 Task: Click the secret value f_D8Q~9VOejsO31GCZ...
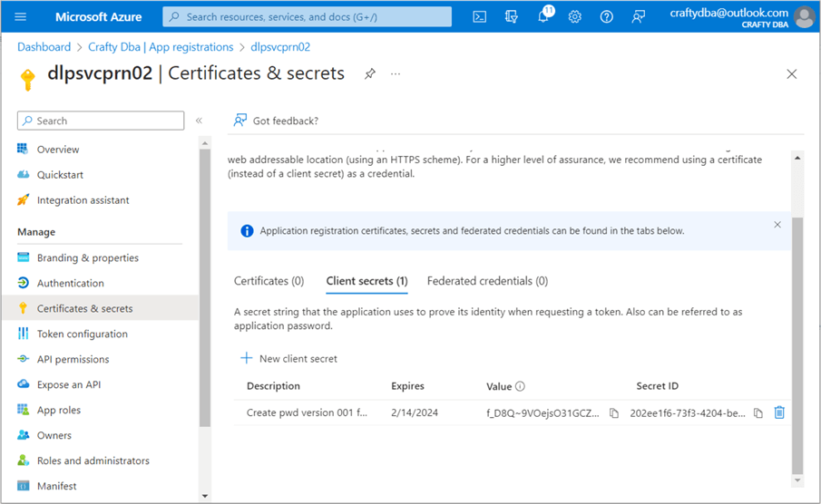(x=542, y=413)
